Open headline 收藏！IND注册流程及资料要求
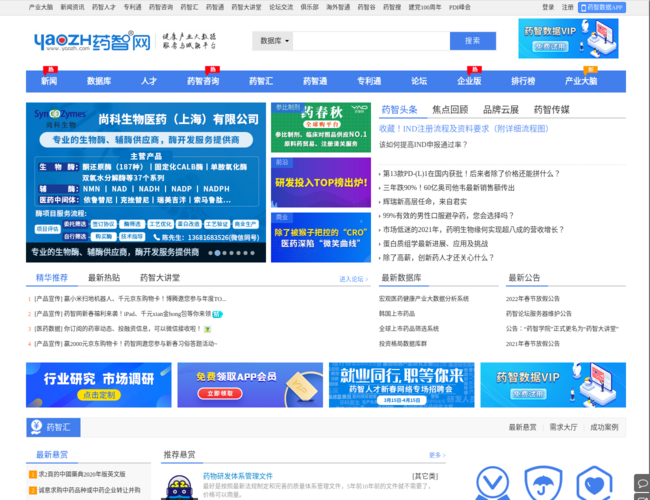650x500 pixels. [x=463, y=129]
